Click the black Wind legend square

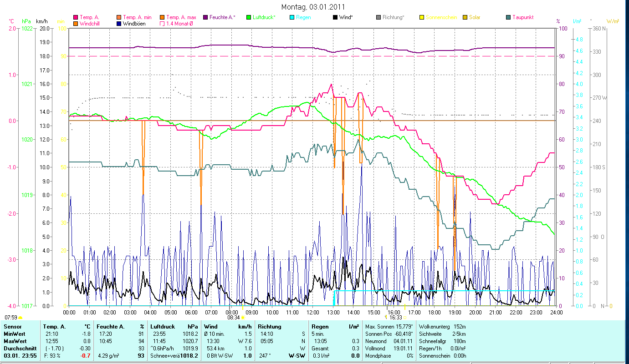pos(335,17)
